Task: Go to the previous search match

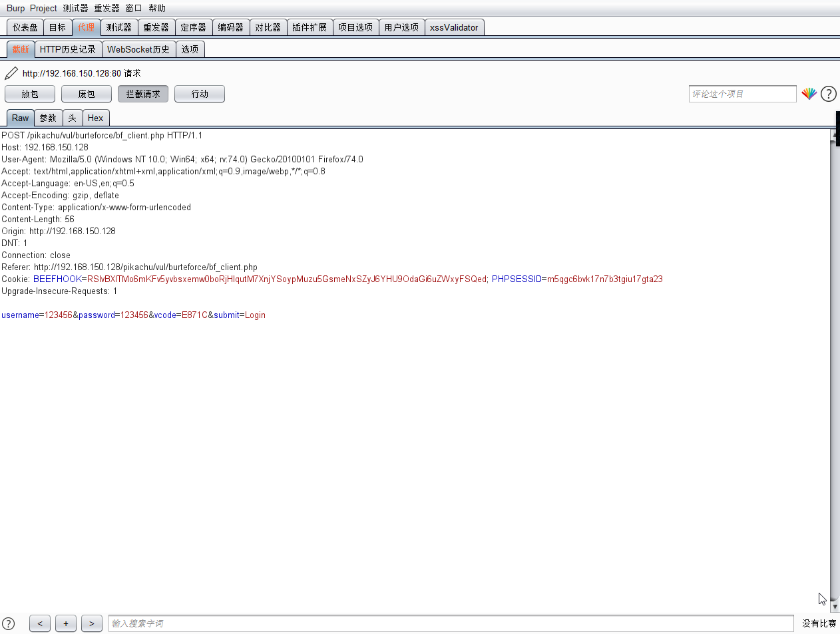Action: [40, 623]
